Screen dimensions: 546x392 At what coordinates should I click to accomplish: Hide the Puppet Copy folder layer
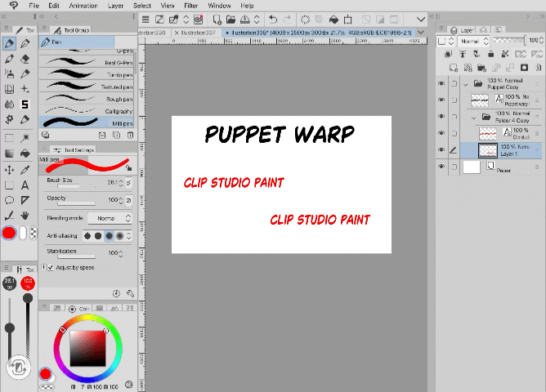pyautogui.click(x=441, y=83)
